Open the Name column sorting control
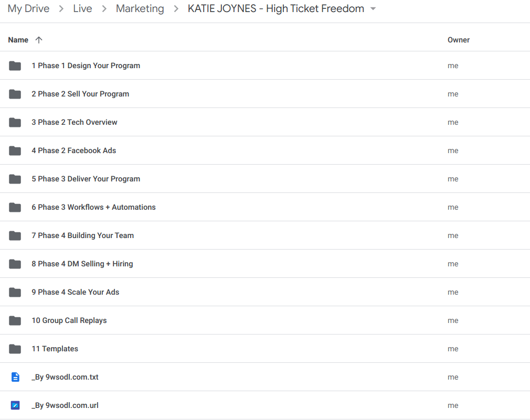This screenshot has height=420, width=530. [x=39, y=39]
